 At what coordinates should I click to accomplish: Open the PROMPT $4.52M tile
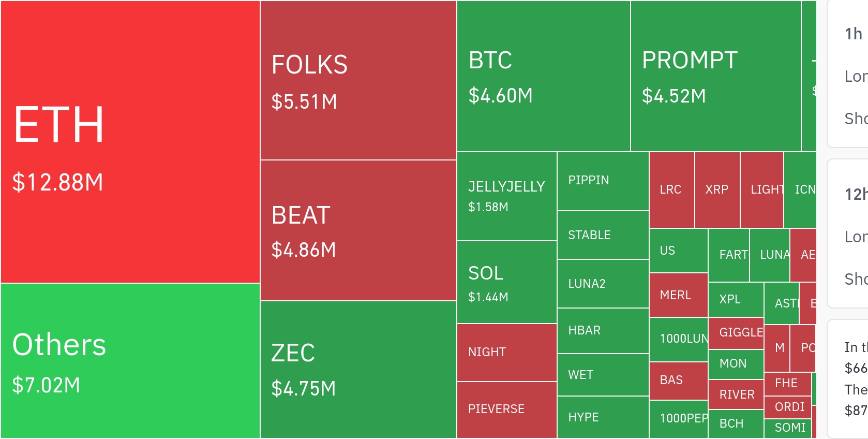715,77
